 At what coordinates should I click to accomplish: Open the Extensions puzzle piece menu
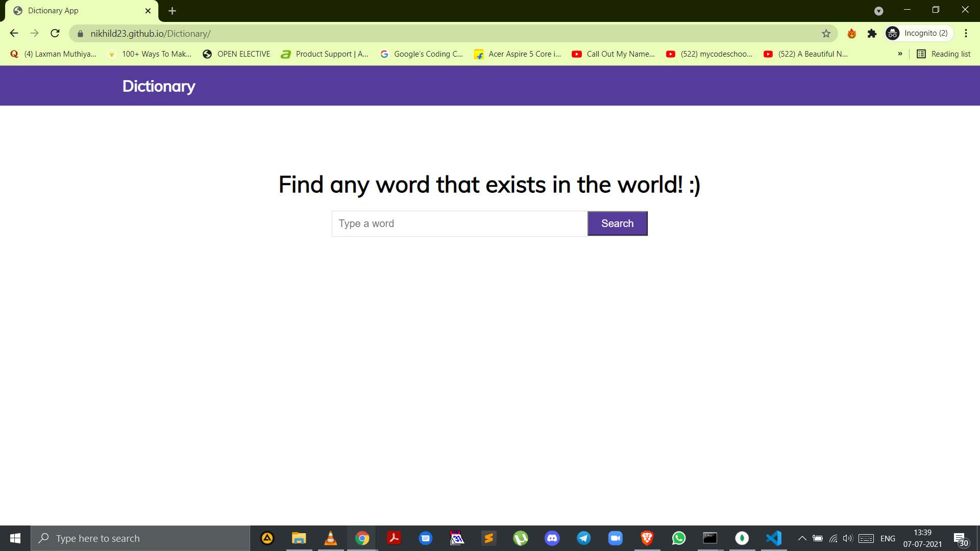click(872, 34)
